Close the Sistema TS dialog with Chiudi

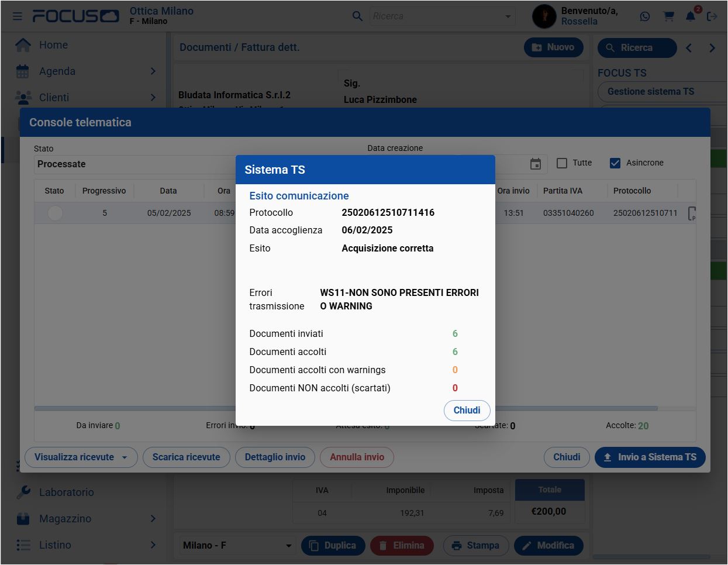[467, 411]
